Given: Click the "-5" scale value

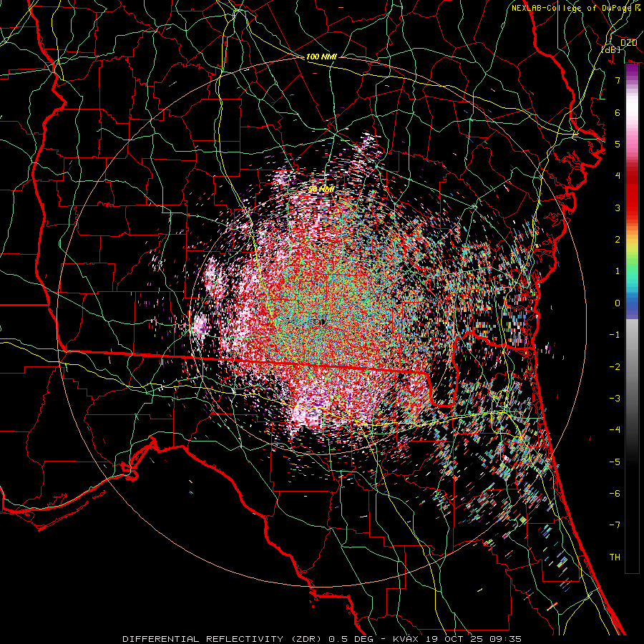Looking at the screenshot, I should coord(615,462).
